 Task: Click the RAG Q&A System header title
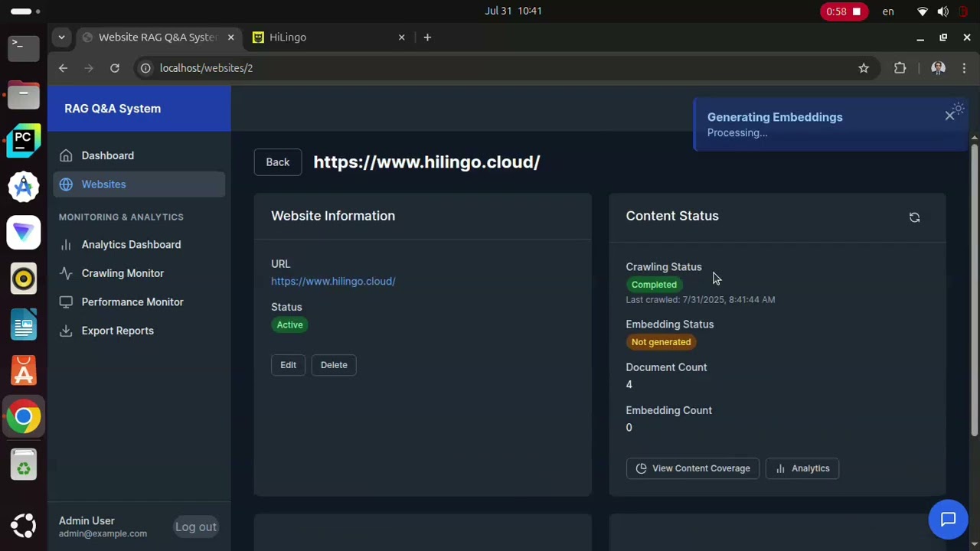tap(113, 109)
